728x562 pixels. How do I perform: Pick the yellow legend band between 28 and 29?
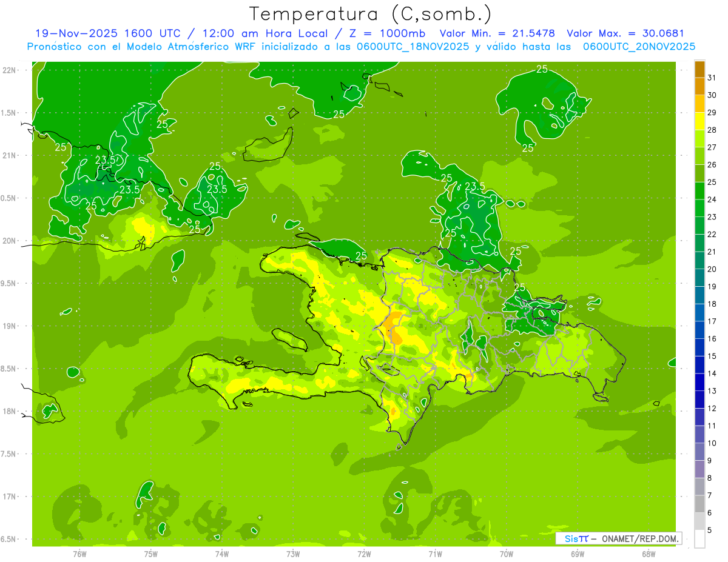coord(699,121)
